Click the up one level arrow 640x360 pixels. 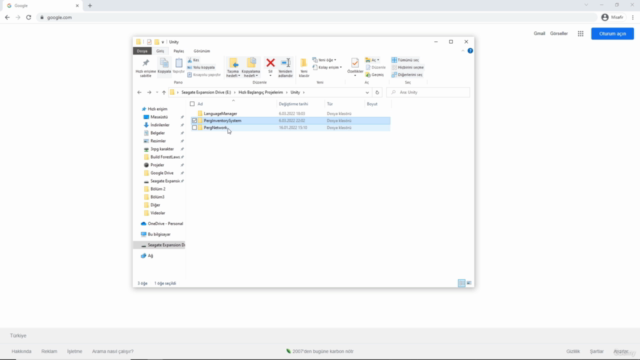tap(164, 93)
